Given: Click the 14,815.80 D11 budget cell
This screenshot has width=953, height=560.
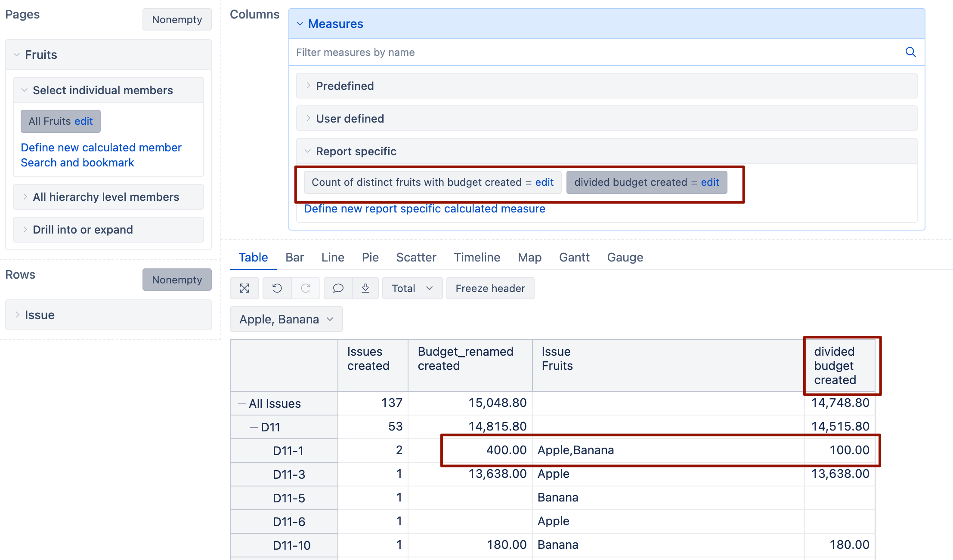Looking at the screenshot, I should (x=470, y=427).
